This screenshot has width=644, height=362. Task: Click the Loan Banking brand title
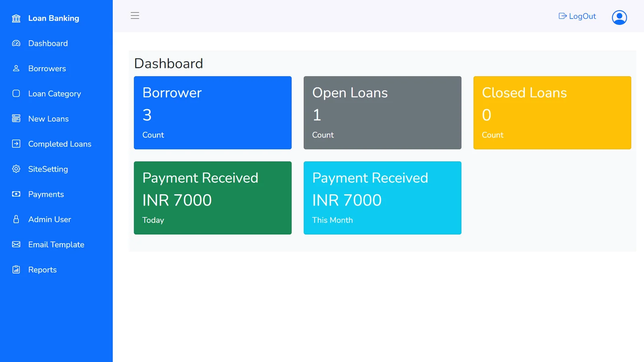click(54, 18)
